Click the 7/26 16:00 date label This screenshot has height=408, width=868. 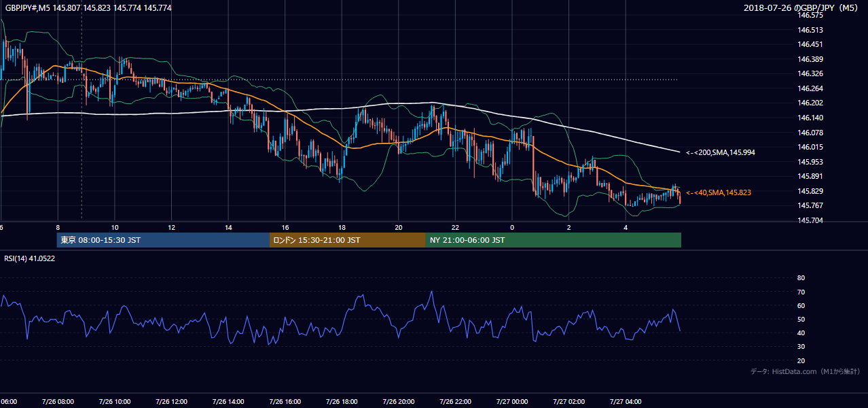[x=285, y=402]
